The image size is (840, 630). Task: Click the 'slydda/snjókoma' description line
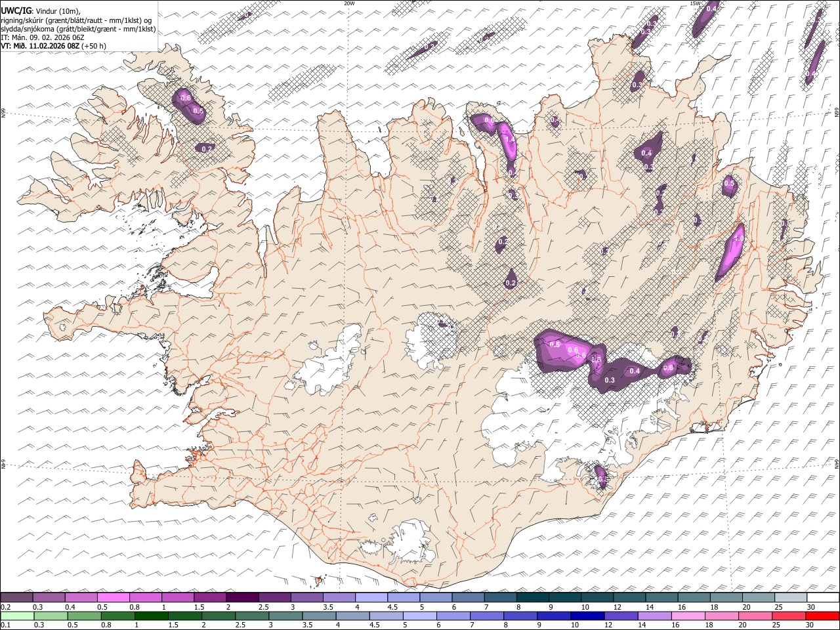pyautogui.click(x=78, y=29)
